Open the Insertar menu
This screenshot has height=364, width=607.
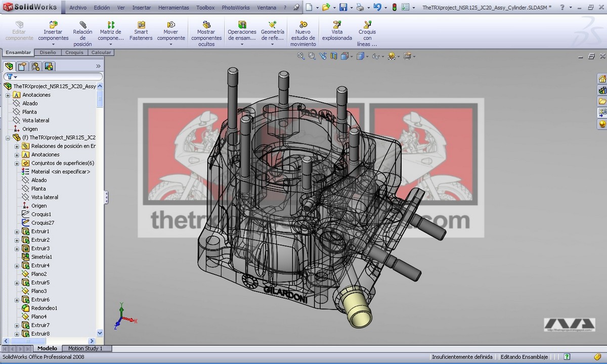[141, 8]
